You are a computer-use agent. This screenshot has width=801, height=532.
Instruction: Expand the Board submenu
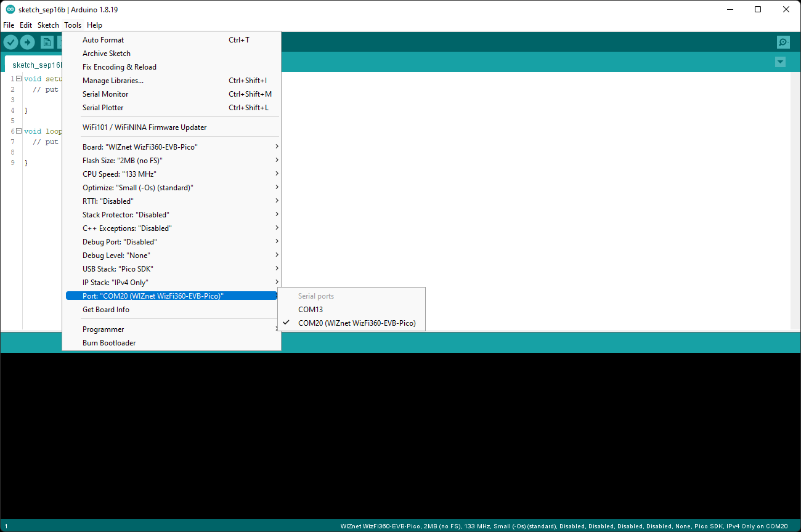pyautogui.click(x=172, y=147)
